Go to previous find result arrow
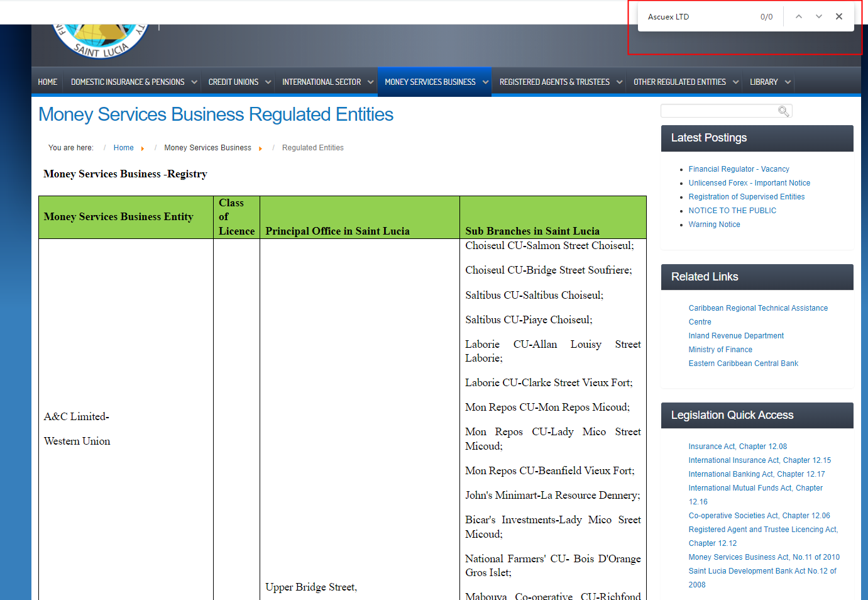Image resolution: width=868 pixels, height=600 pixels. point(798,17)
